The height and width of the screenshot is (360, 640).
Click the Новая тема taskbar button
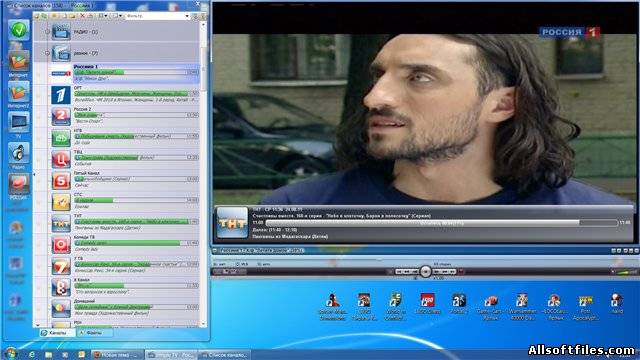117,355
